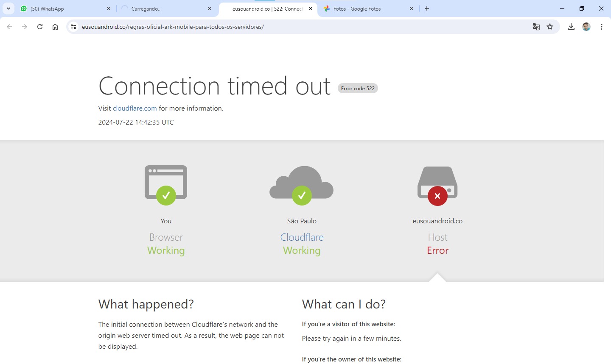This screenshot has height=364, width=611.
Task: Close the Google Fotos tab
Action: tap(412, 8)
